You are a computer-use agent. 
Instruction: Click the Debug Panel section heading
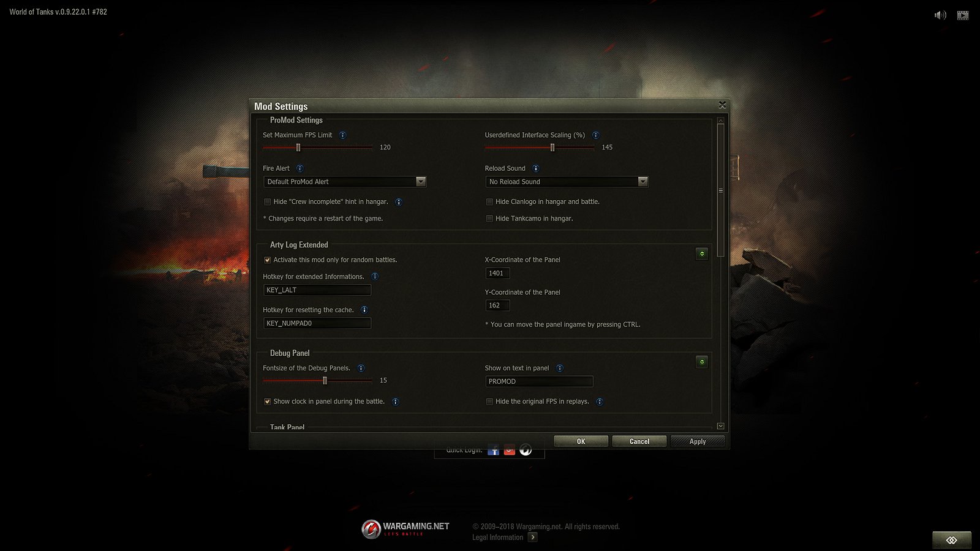point(290,353)
